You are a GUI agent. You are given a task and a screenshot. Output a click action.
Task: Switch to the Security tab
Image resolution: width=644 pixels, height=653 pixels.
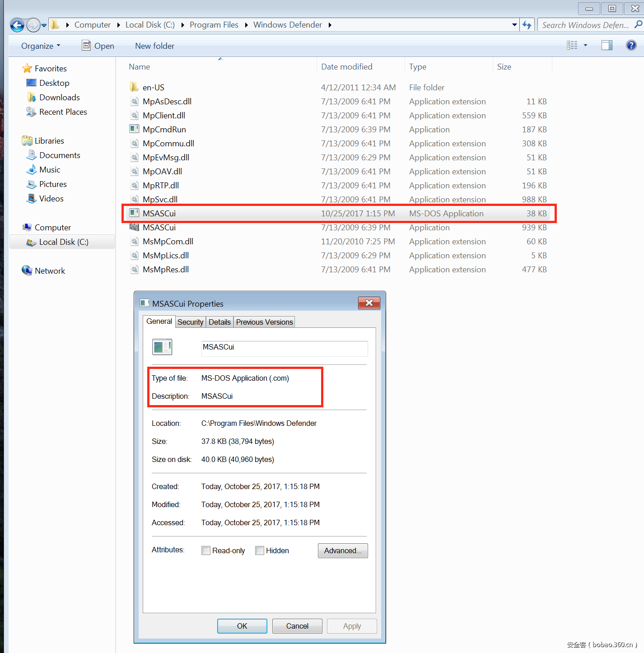190,322
